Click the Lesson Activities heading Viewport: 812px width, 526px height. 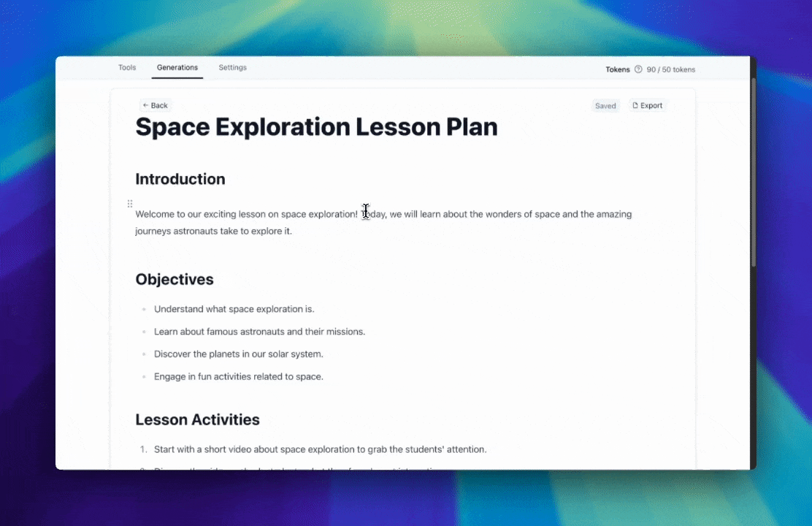(x=197, y=419)
